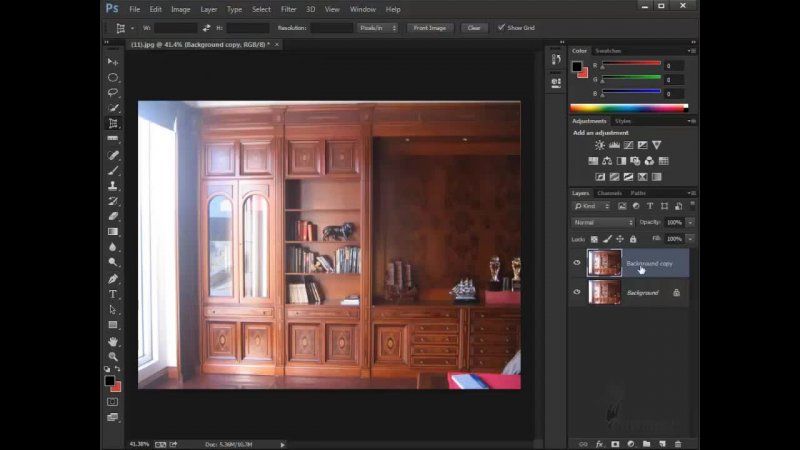Toggle visibility of the Background layer
The height and width of the screenshot is (450, 800).
coord(577,292)
